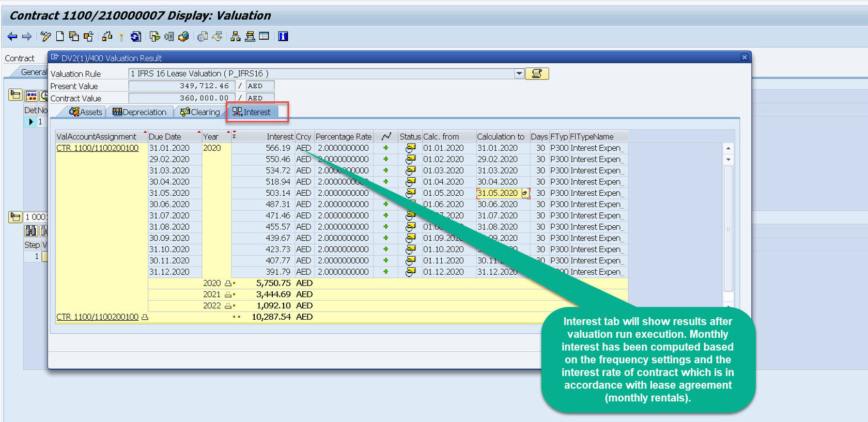This screenshot has height=422, width=868.
Task: Click the button next to Valuation Rule dropdown
Action: click(x=537, y=74)
